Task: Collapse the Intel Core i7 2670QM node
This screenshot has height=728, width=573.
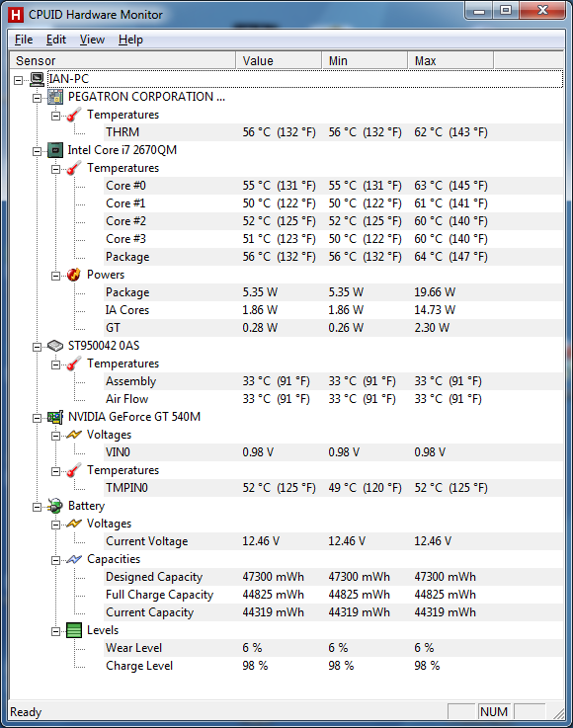Action: pyautogui.click(x=37, y=151)
